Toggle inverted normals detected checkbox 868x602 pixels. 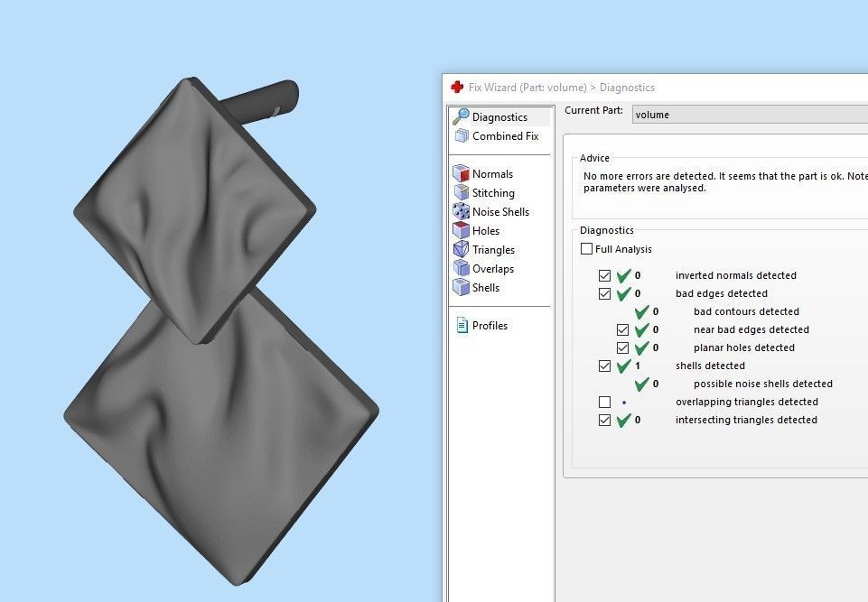click(604, 275)
